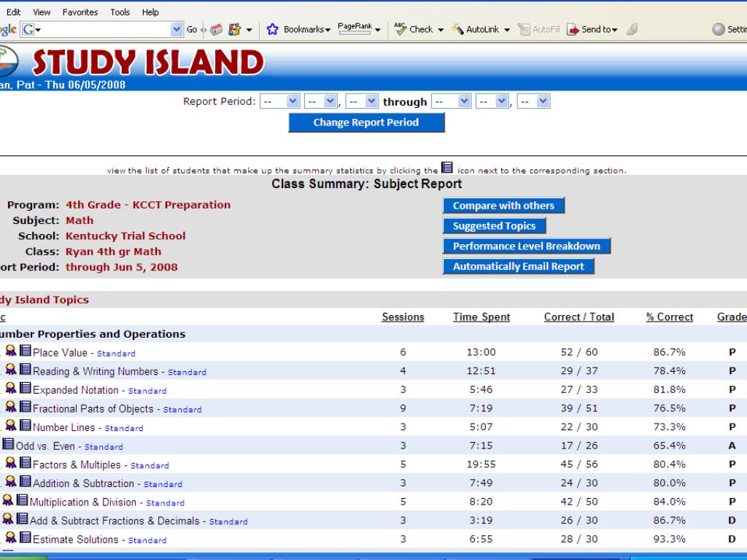Click the ribbon icon beside Expanded Notation
Screen dimensions: 747x560
point(10,388)
